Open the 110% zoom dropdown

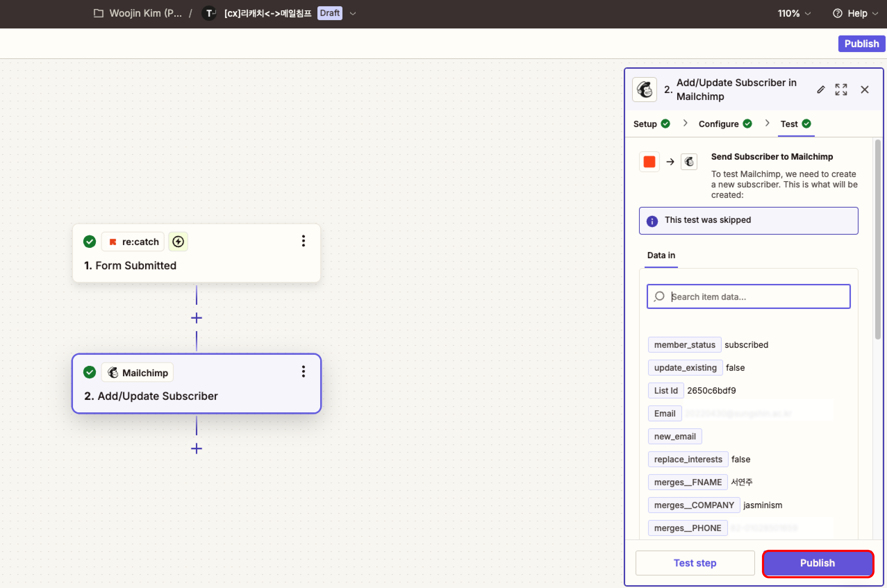(x=794, y=13)
